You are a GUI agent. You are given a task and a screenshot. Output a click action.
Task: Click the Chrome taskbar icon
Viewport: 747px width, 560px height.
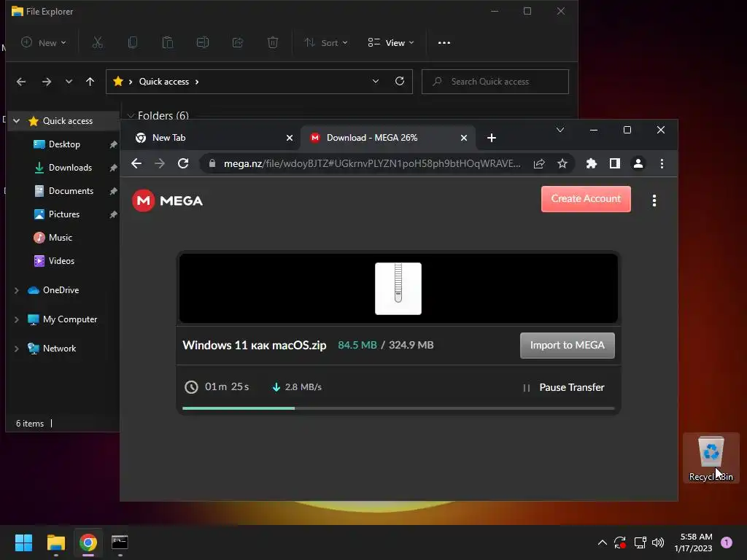[x=88, y=542]
